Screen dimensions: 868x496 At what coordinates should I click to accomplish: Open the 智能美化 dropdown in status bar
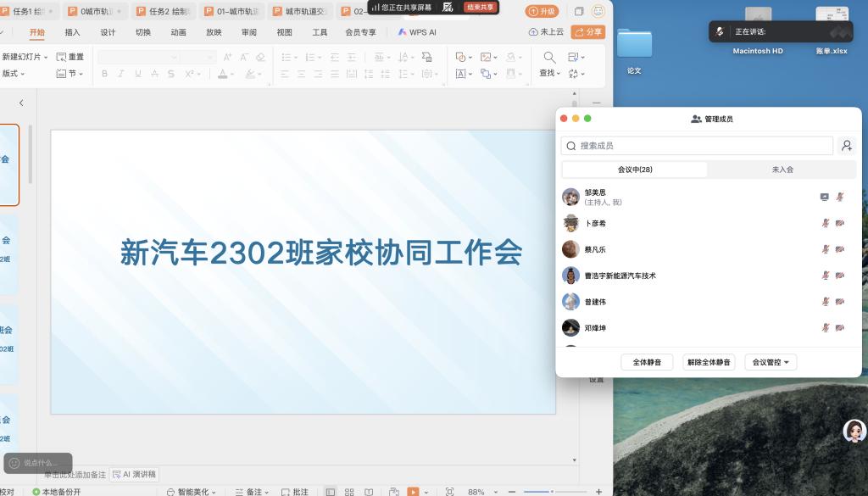pyautogui.click(x=192, y=491)
